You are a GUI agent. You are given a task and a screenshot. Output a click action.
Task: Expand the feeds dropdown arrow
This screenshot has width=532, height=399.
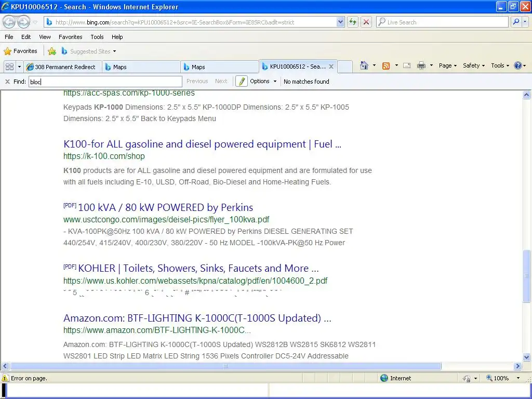click(x=396, y=65)
